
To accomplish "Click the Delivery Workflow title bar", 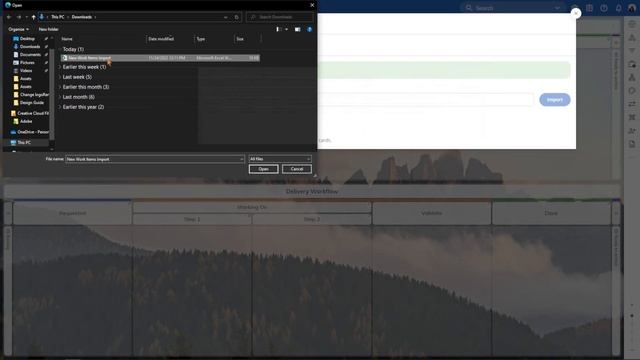I will tap(312, 191).
